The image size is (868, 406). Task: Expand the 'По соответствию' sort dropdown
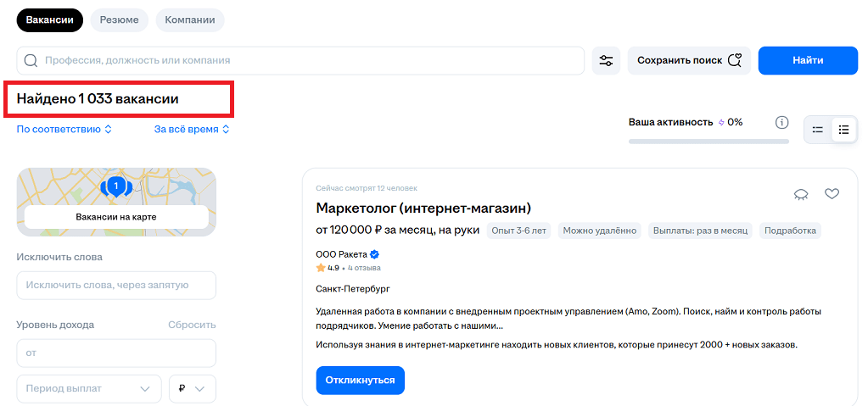click(64, 130)
